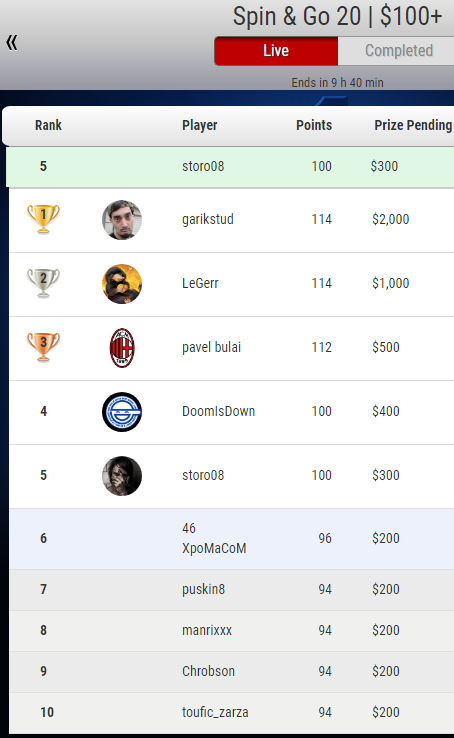Screen dimensions: 454x738
Task: Open garikstud's avatar photo
Action: (122, 220)
